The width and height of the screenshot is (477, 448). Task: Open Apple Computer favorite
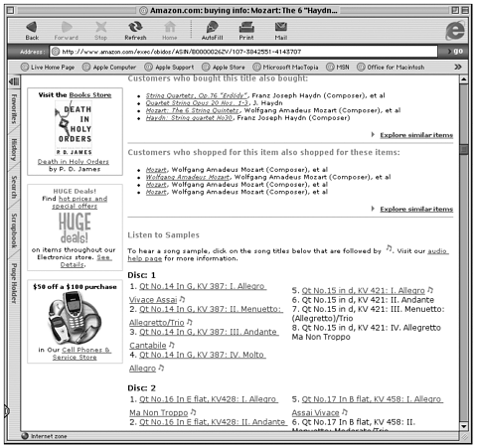click(109, 68)
